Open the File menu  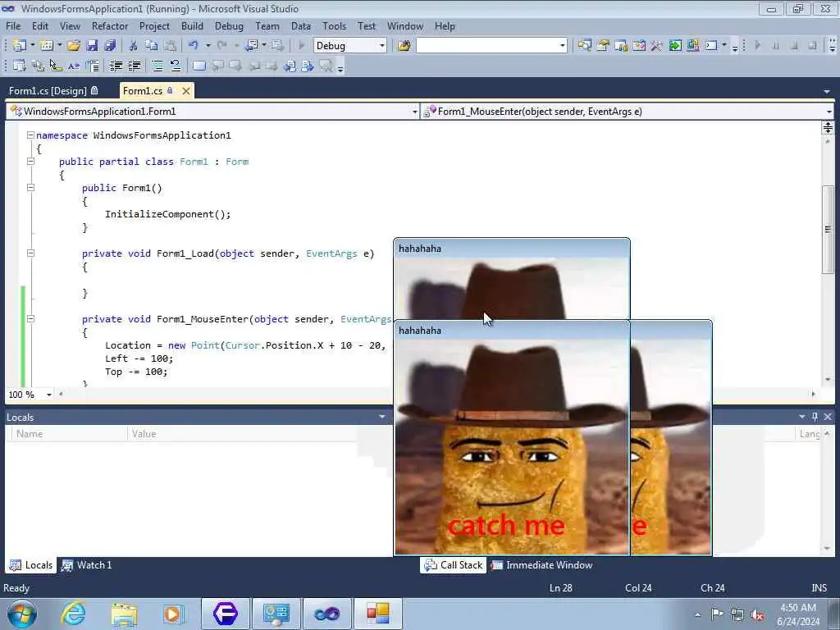coord(13,25)
